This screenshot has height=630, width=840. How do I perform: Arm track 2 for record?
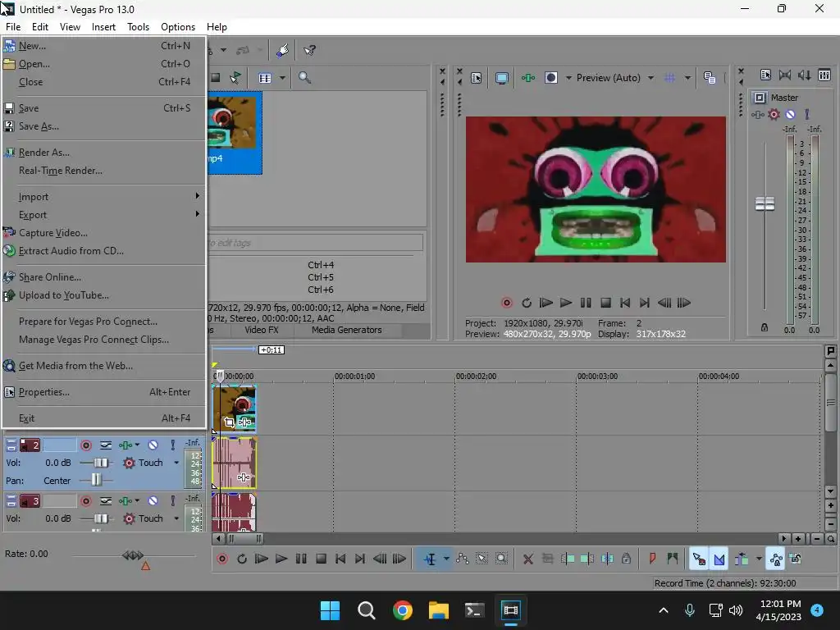click(85, 445)
